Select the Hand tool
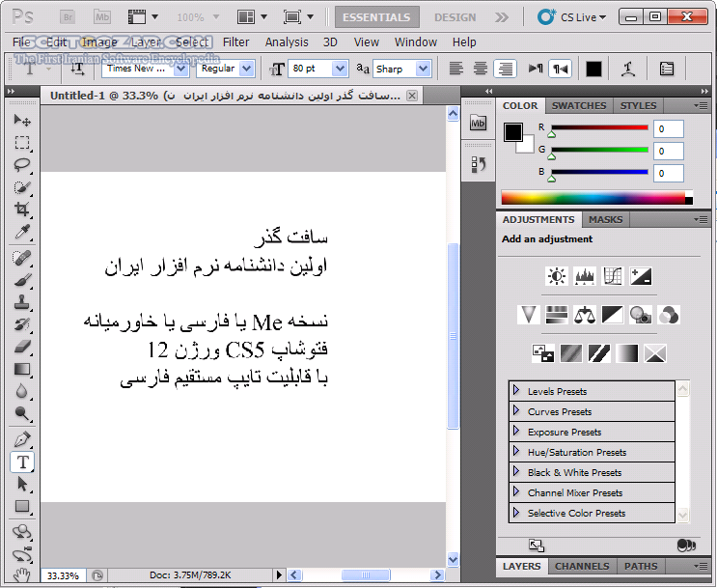717x588 pixels. click(x=22, y=575)
